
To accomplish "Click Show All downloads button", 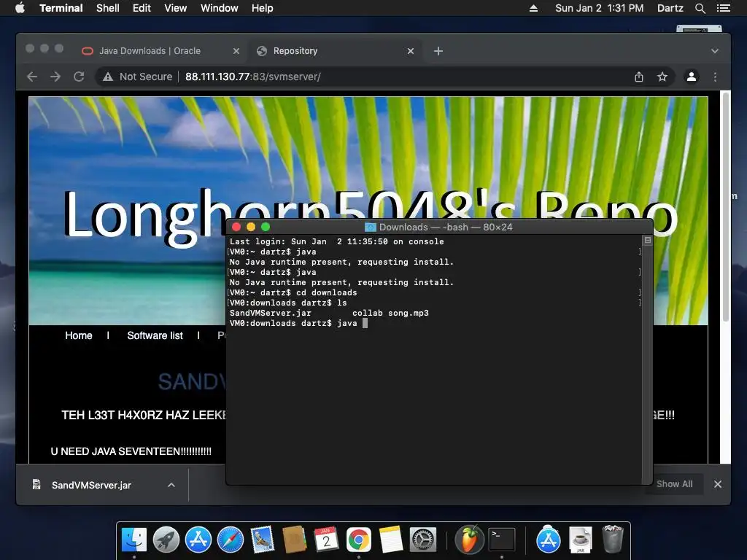I will [x=674, y=484].
